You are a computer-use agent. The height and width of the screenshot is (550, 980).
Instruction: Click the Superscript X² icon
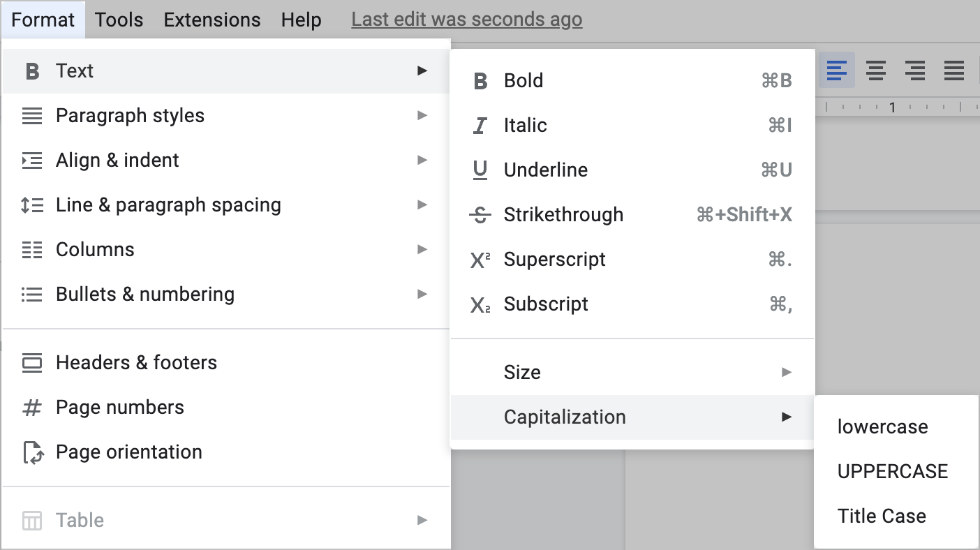pyautogui.click(x=480, y=260)
